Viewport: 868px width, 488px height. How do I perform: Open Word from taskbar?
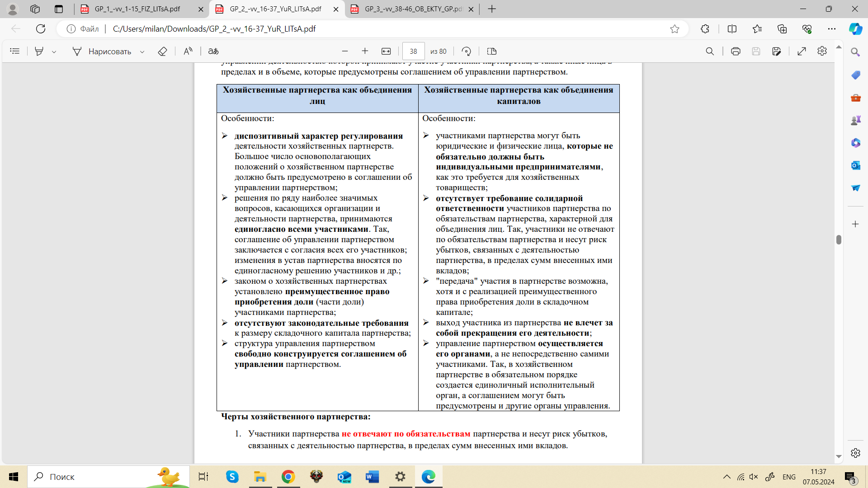(372, 477)
